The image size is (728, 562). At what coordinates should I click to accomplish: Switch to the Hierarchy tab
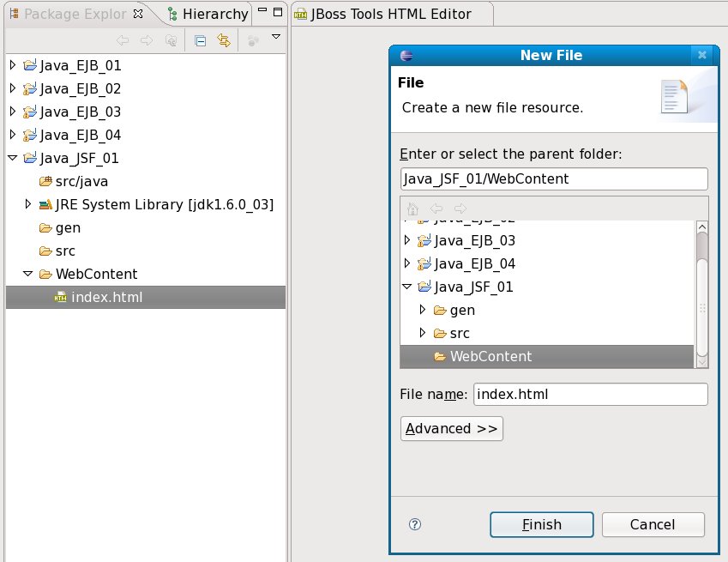[x=208, y=14]
